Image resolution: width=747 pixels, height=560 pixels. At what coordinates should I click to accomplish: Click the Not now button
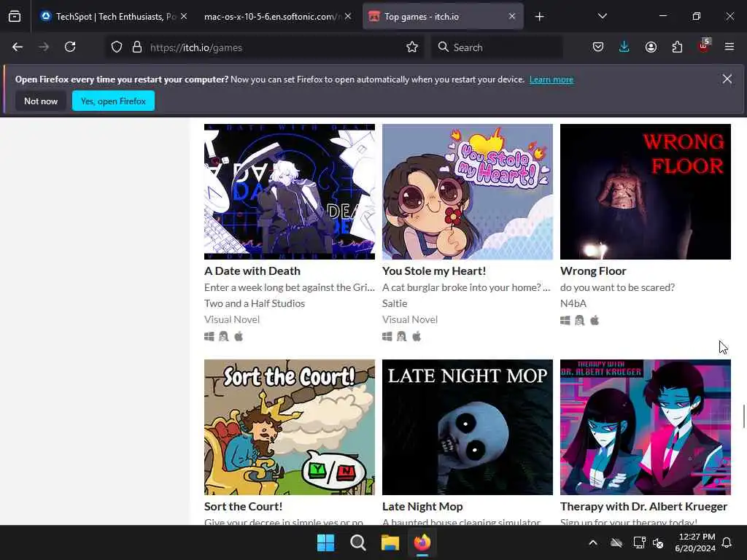click(41, 101)
